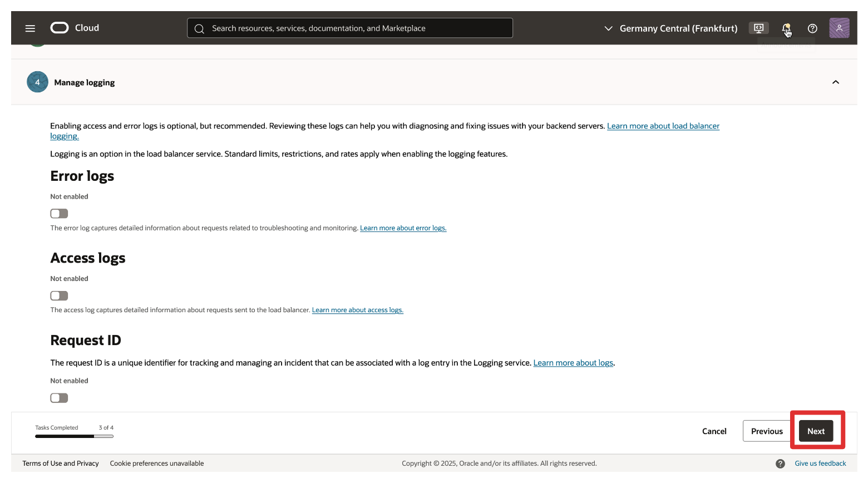Click the Manage logging section header
The height and width of the screenshot is (483, 868).
(x=85, y=82)
